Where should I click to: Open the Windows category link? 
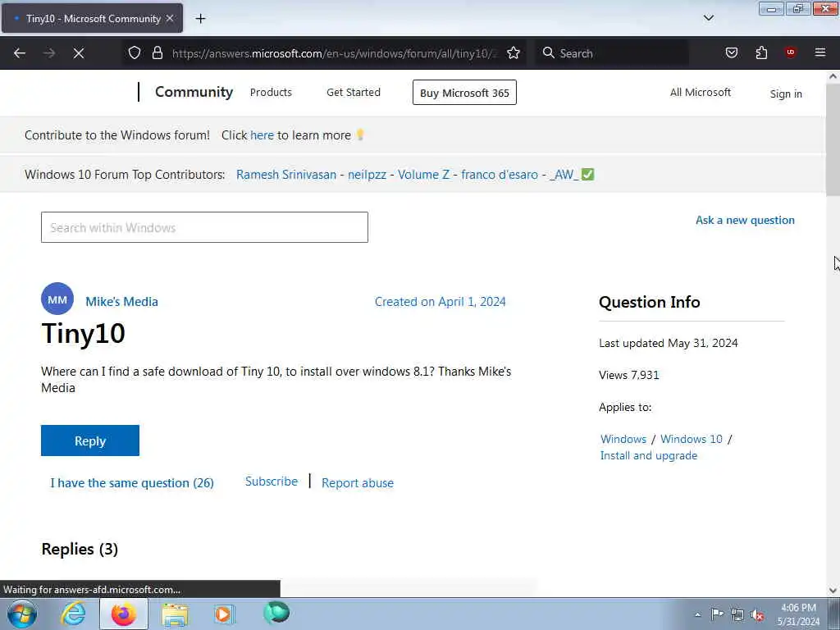pyautogui.click(x=623, y=439)
